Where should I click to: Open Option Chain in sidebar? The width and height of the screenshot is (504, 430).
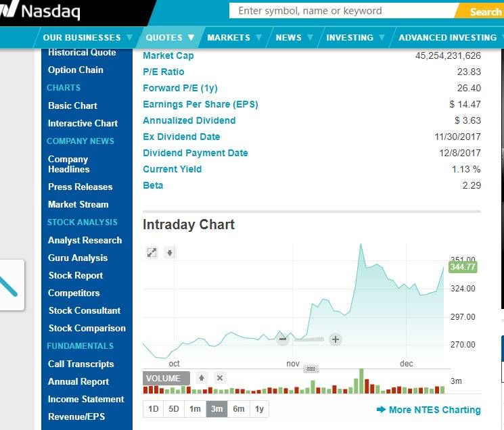(x=76, y=70)
